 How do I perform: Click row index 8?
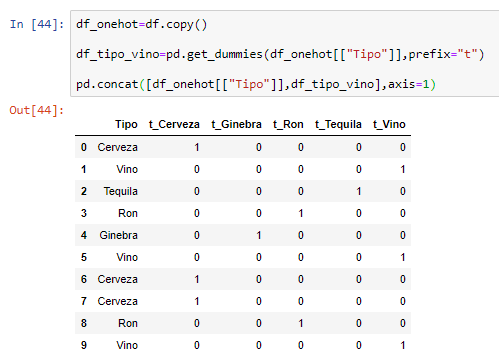[84, 323]
